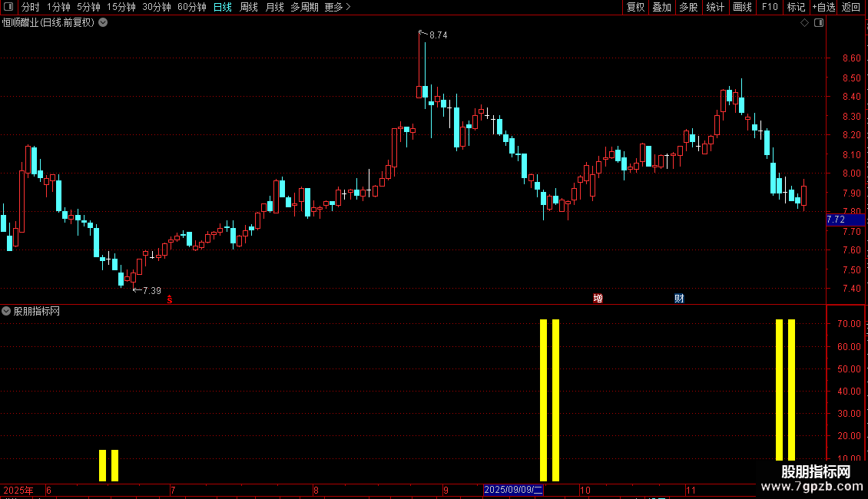Select the 月线 monthly tab
Image resolution: width=868 pixels, height=499 pixels.
coord(274,7)
